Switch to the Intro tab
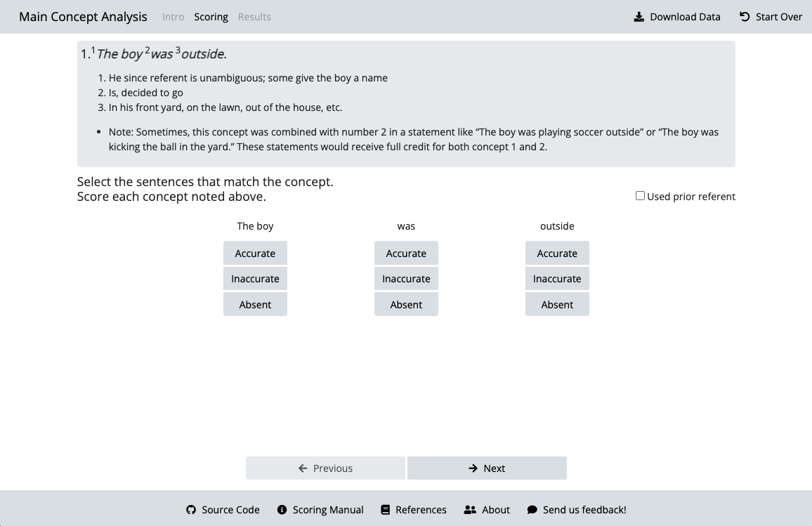Screen dimensions: 812x526 tap(173, 17)
